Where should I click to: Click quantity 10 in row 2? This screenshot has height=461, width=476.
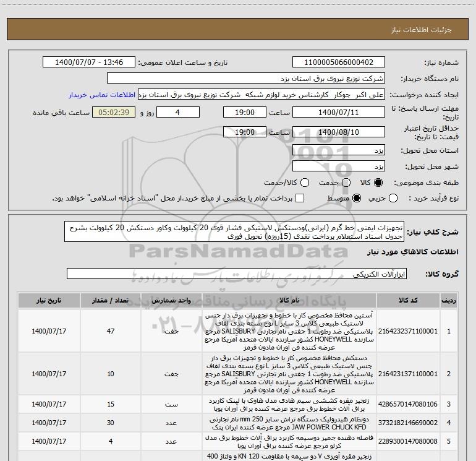coord(111,374)
